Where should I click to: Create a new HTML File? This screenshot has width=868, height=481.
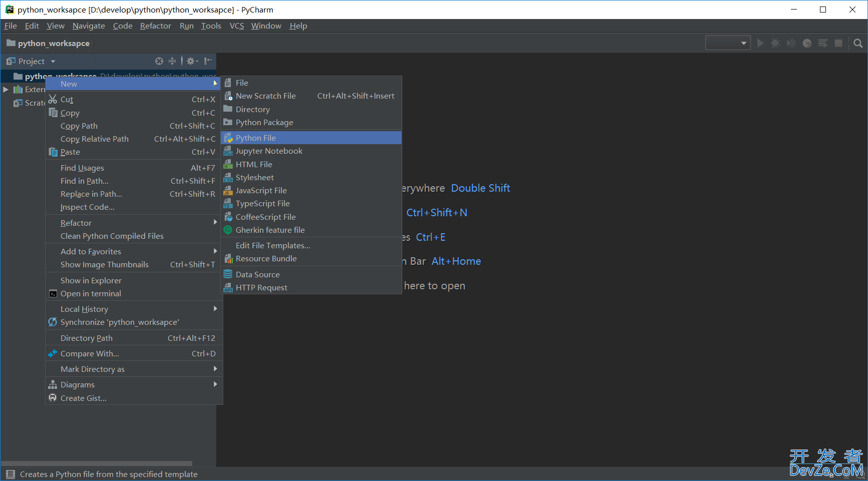click(x=311, y=164)
